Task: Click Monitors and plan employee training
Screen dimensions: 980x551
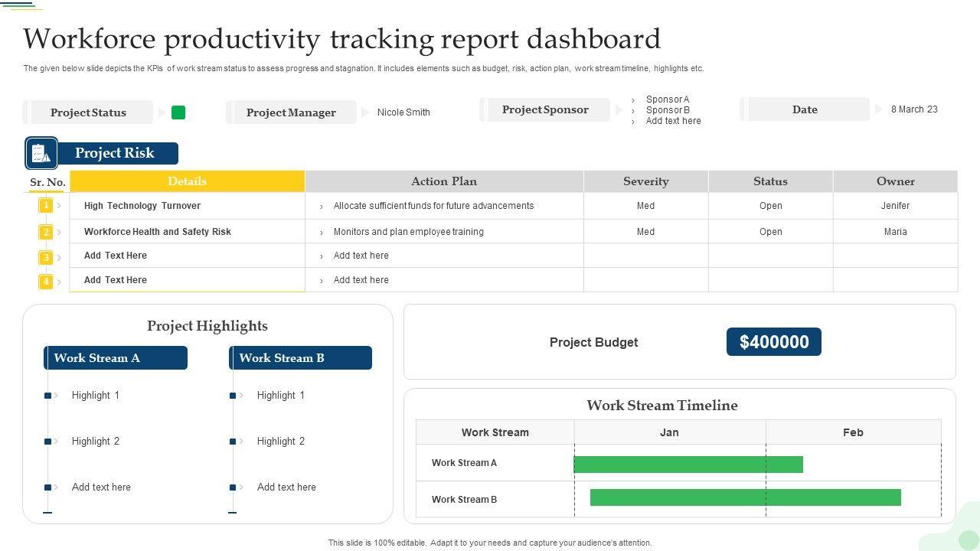Action: click(408, 232)
